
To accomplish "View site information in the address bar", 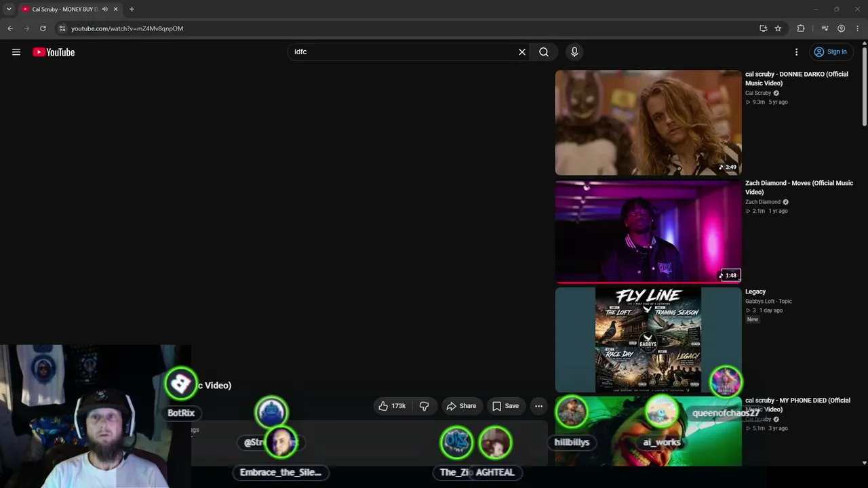I will 62,28.
